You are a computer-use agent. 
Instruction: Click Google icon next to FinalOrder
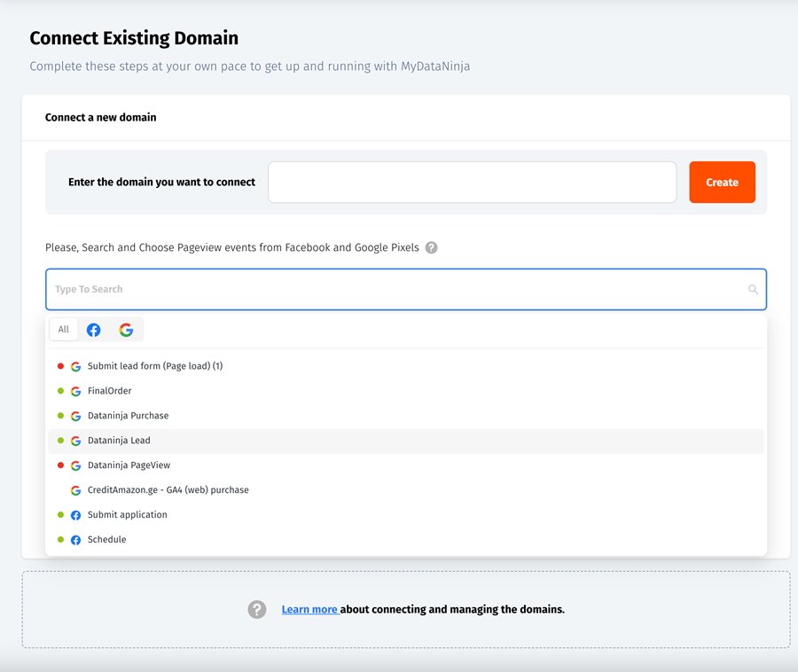coord(76,391)
